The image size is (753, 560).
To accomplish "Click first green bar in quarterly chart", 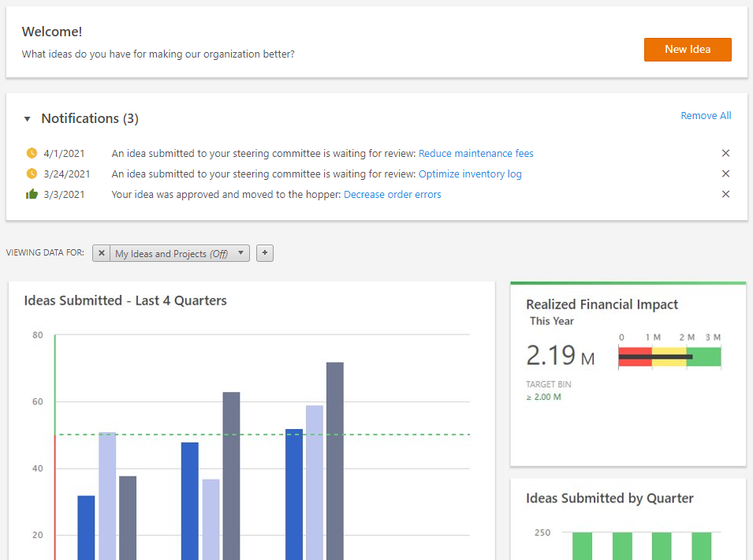I will click(582, 546).
